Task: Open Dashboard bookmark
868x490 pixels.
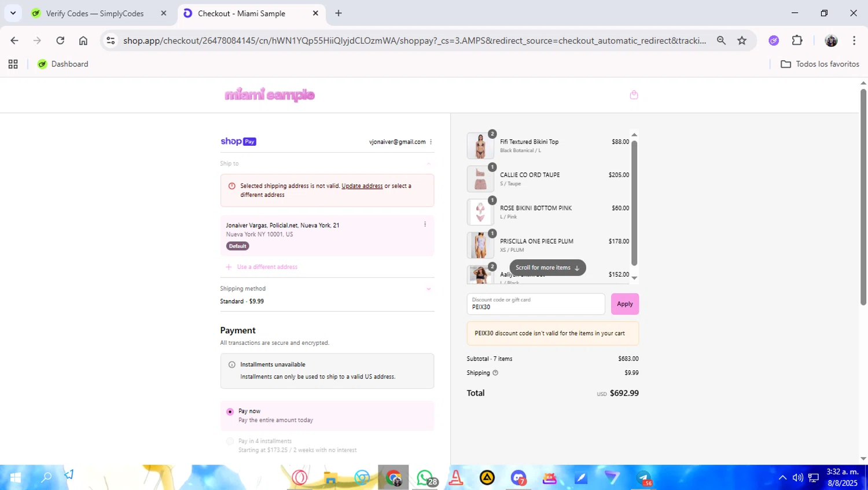Action: click(62, 64)
